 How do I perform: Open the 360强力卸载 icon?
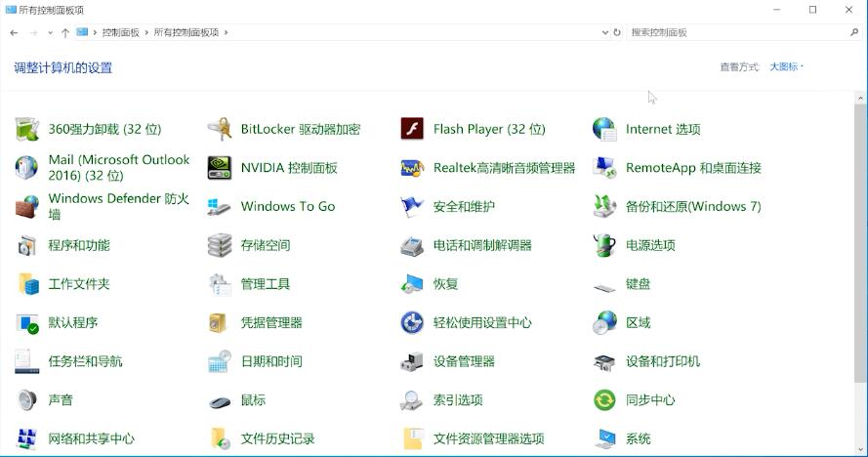coord(26,129)
